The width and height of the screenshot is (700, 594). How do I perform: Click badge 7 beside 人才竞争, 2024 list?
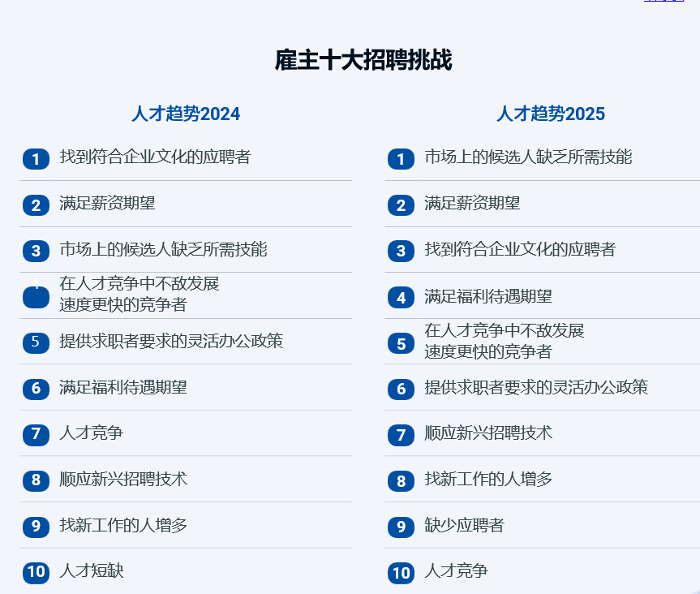click(x=37, y=435)
